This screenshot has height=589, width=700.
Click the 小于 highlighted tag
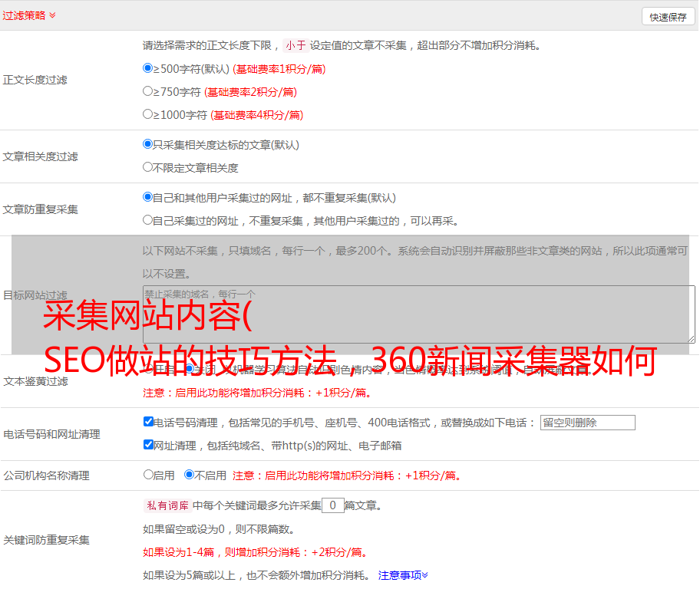296,45
